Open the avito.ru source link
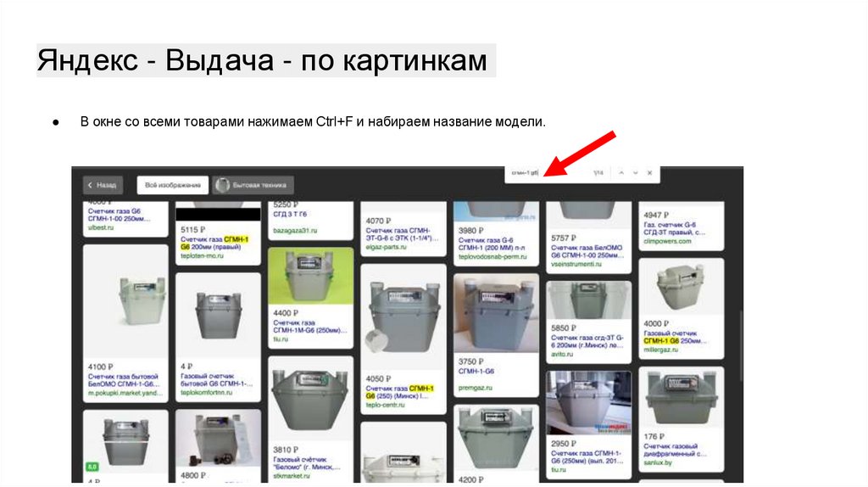 tap(562, 354)
